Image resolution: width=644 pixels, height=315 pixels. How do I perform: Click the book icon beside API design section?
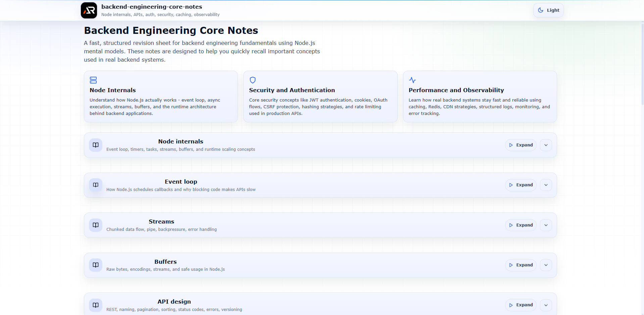(96, 305)
